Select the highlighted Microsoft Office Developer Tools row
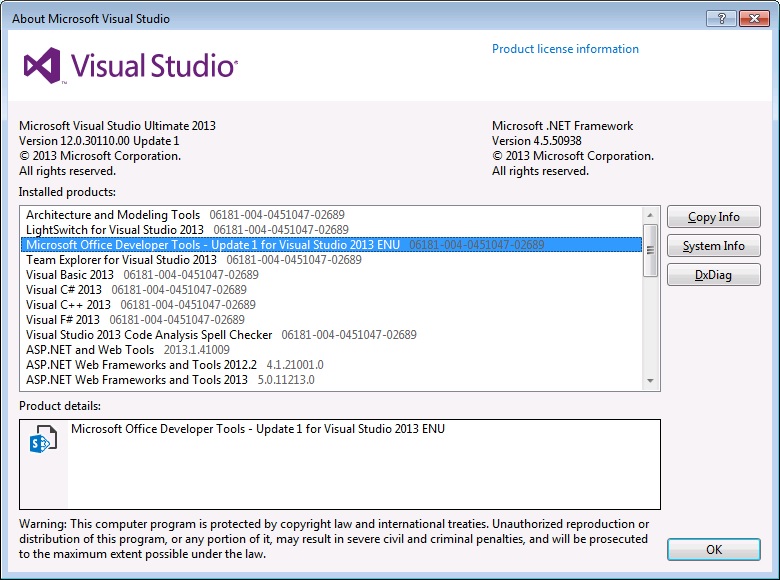 tap(331, 245)
